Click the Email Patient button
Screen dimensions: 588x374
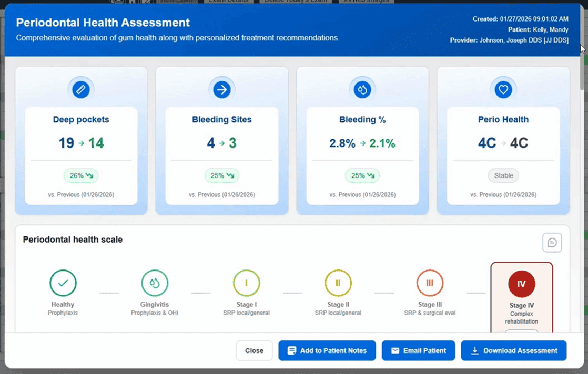point(418,350)
